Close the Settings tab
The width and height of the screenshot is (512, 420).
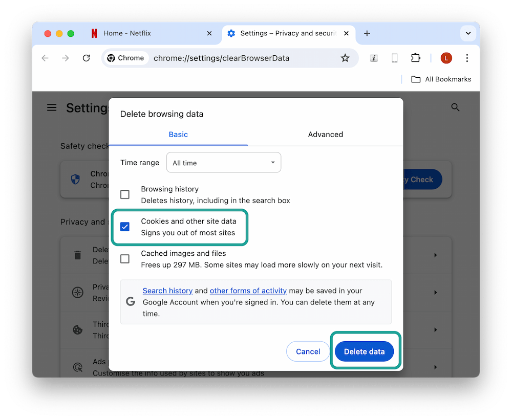pos(346,33)
